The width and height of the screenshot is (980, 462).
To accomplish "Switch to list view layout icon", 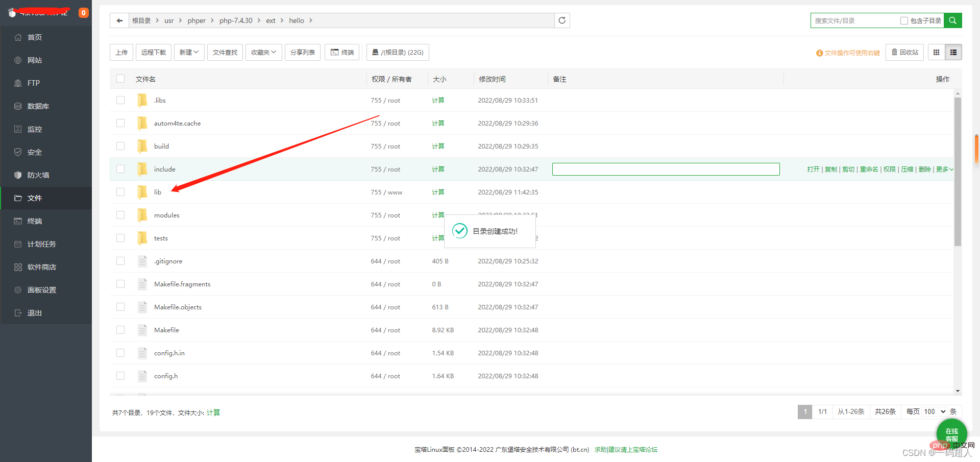I will tap(953, 52).
